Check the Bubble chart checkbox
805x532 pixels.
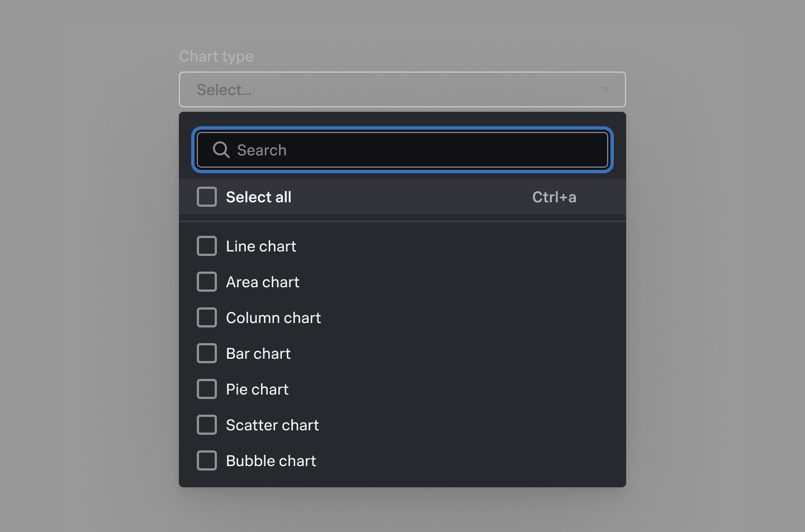[207, 460]
